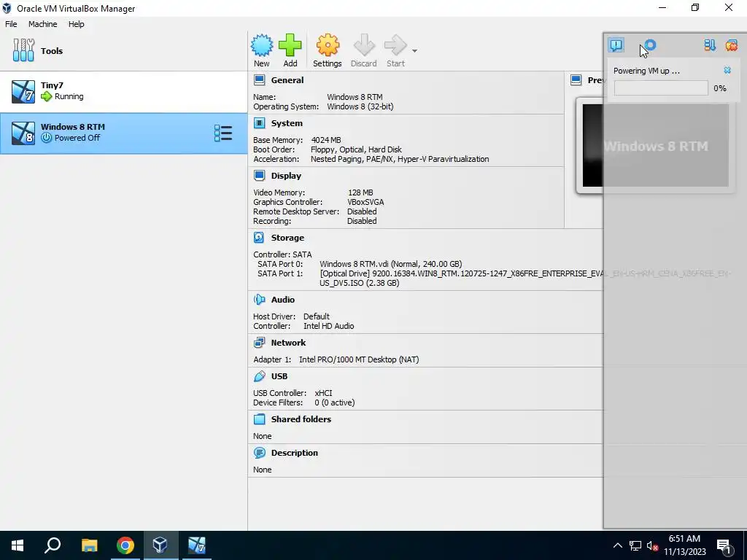Click the Powering VM up progress bar
This screenshot has width=747, height=560.
(x=661, y=88)
